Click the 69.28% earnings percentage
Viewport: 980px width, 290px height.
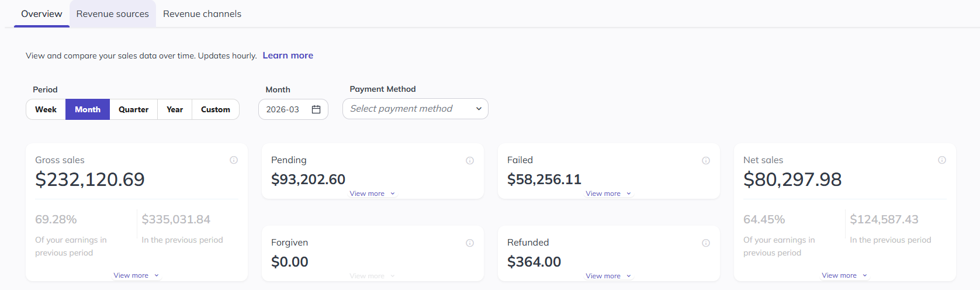coord(56,219)
